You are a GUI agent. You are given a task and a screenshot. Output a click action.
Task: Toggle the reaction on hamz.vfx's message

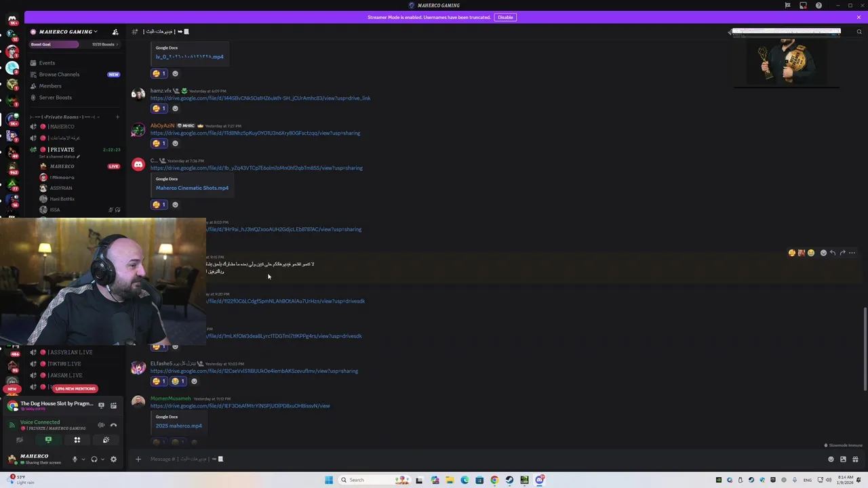159,108
